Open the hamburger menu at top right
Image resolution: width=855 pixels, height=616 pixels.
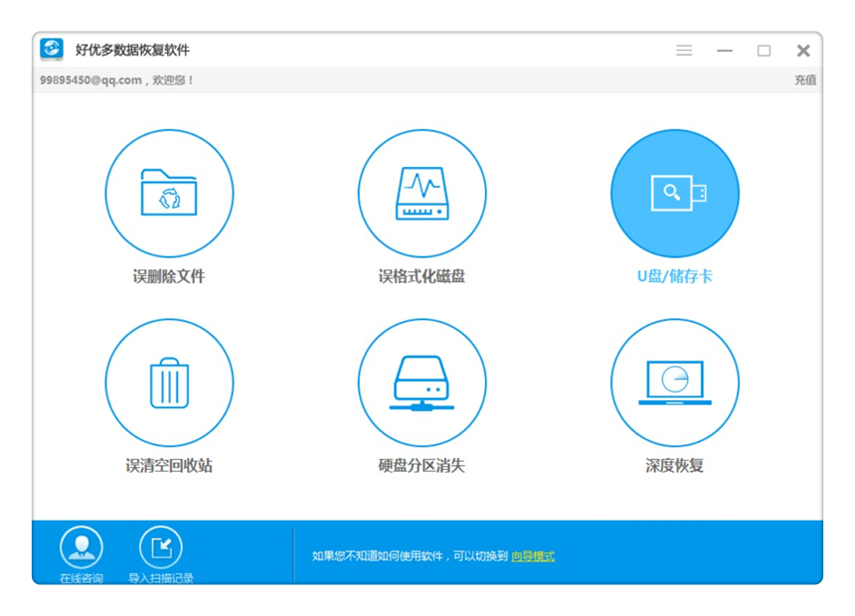[x=683, y=50]
